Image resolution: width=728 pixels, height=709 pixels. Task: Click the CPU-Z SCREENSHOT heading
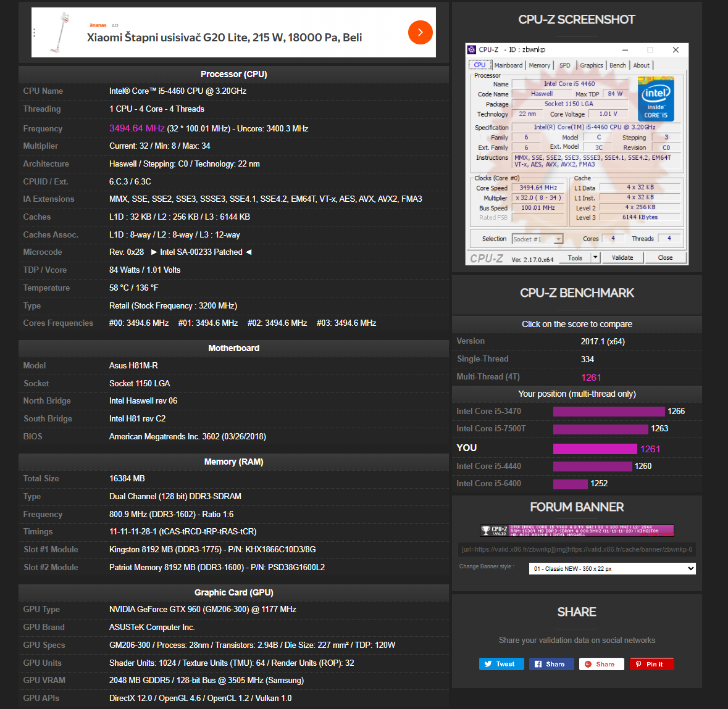click(577, 20)
